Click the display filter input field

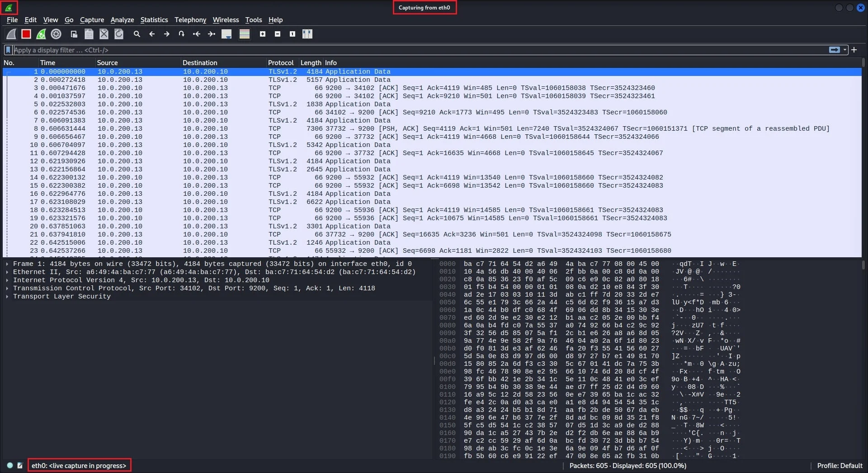pyautogui.click(x=420, y=50)
